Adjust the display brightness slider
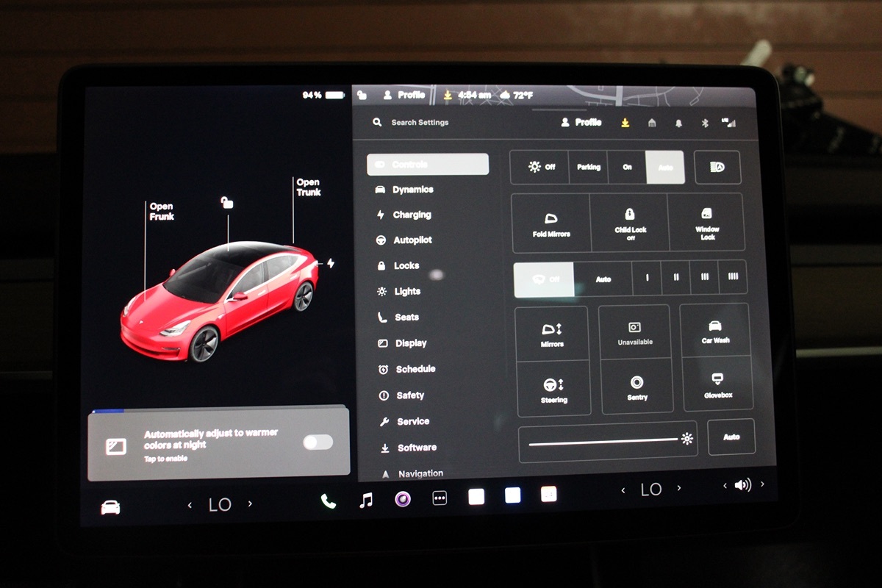The image size is (882, 588). 603,442
